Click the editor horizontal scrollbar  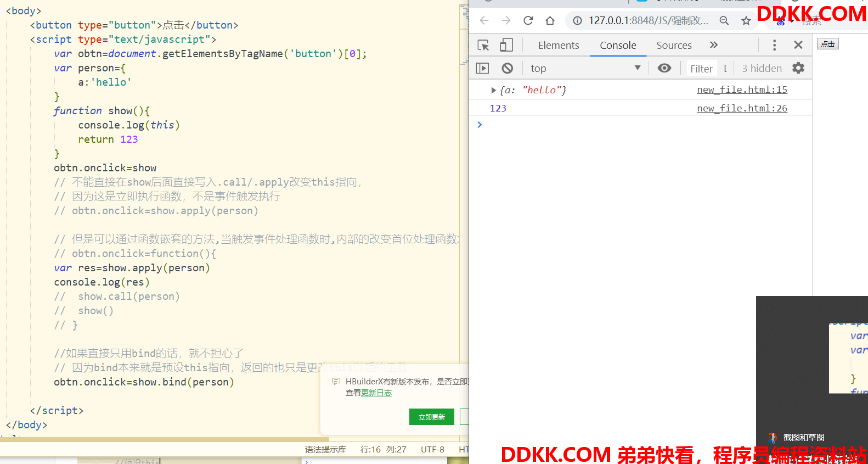point(165,439)
